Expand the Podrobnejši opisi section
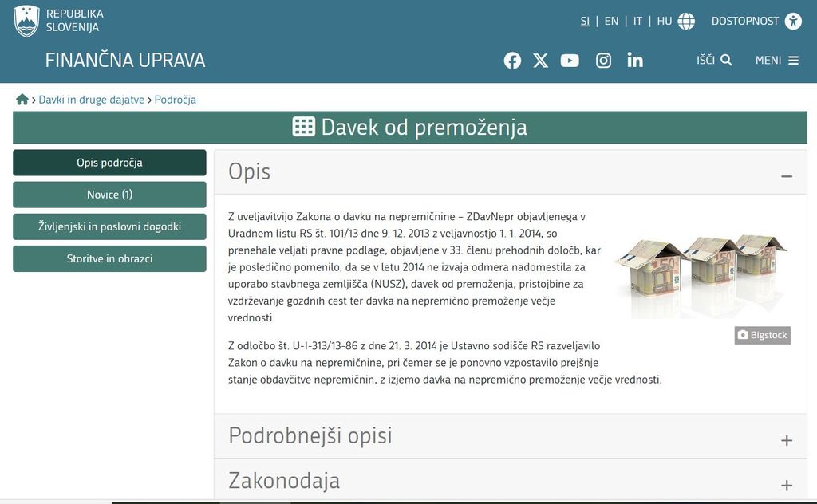 [786, 440]
